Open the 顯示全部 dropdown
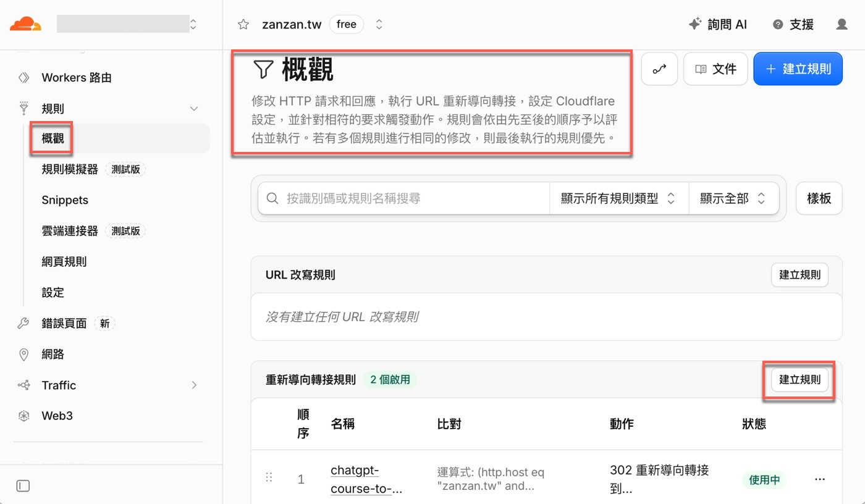The image size is (865, 504). pos(733,198)
